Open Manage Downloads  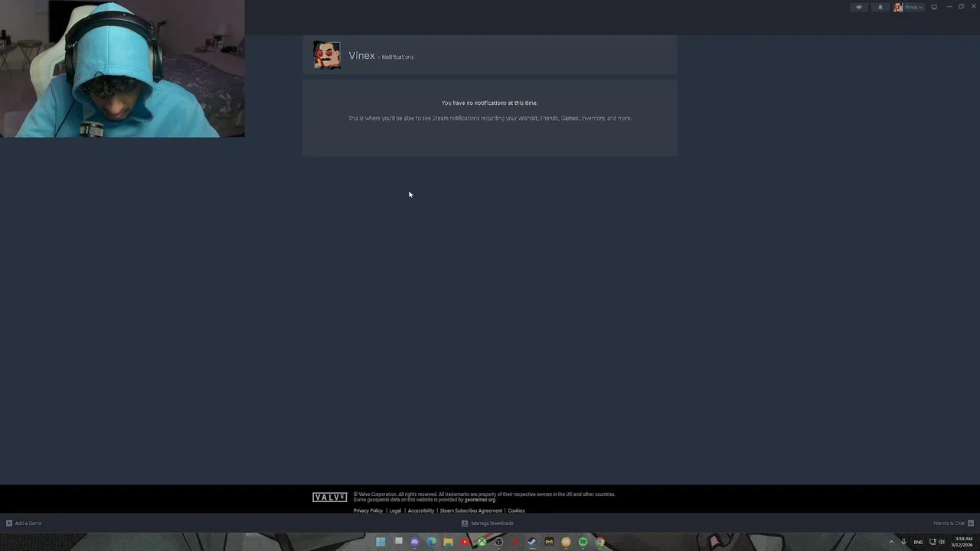pyautogui.click(x=487, y=523)
